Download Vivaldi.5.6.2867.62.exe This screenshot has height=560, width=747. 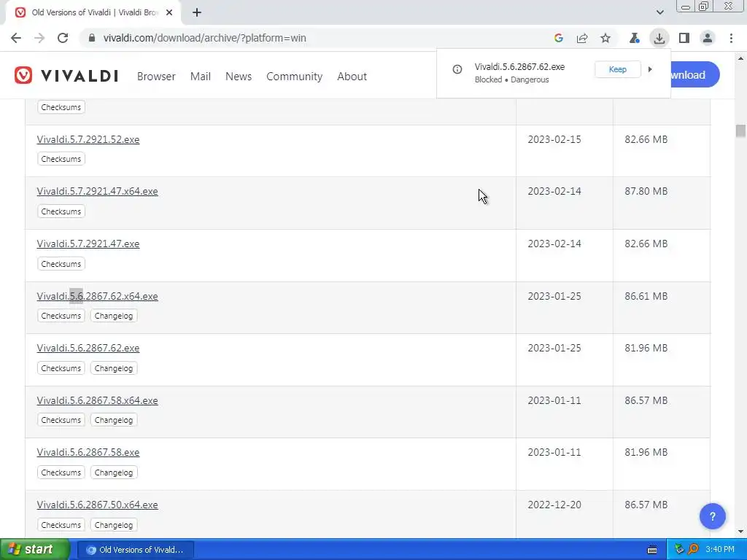pos(88,348)
